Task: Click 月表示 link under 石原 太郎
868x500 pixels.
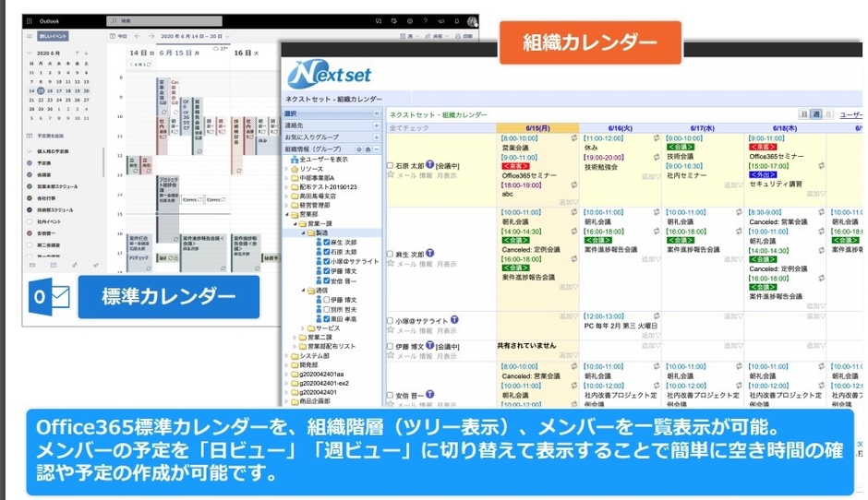Action: [447, 175]
